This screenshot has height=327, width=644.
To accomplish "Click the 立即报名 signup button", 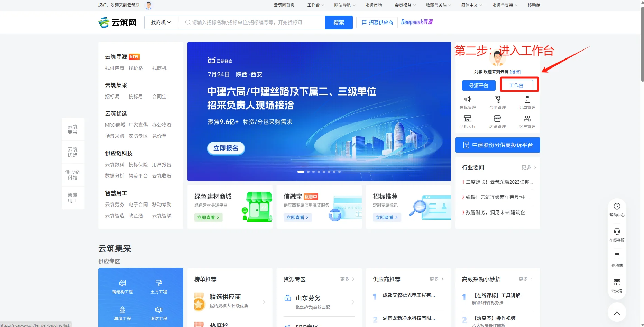I will 226,148.
